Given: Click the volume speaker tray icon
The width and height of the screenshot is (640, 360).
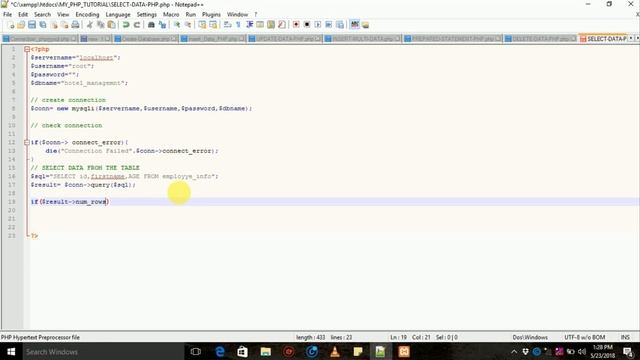Looking at the screenshot, I should click(x=582, y=351).
